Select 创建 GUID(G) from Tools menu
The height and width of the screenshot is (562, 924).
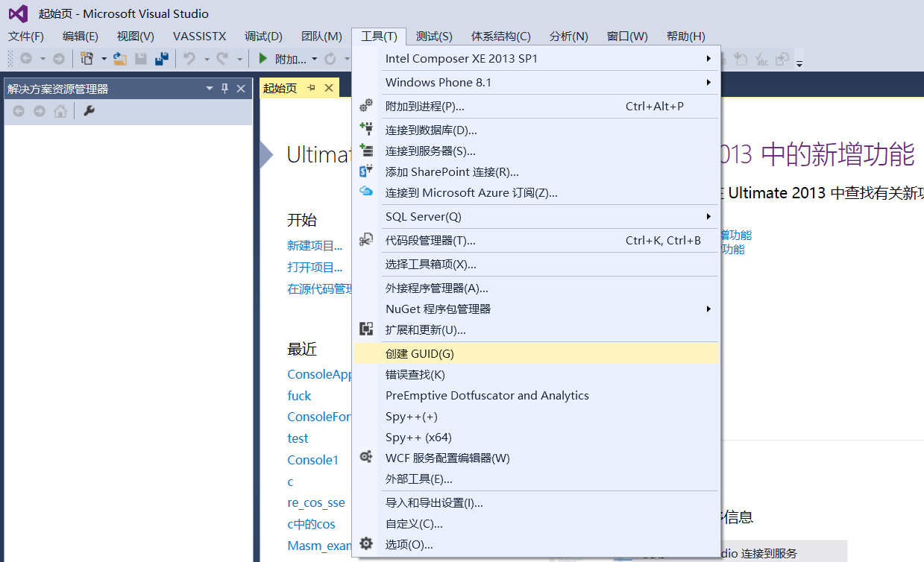click(x=537, y=353)
